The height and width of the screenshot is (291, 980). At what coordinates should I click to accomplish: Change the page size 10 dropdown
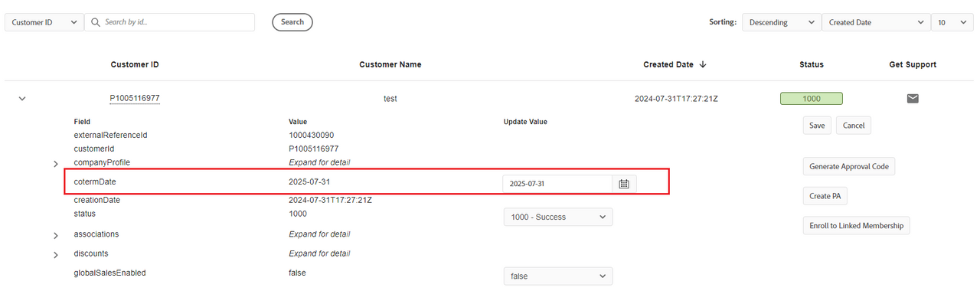coord(952,22)
